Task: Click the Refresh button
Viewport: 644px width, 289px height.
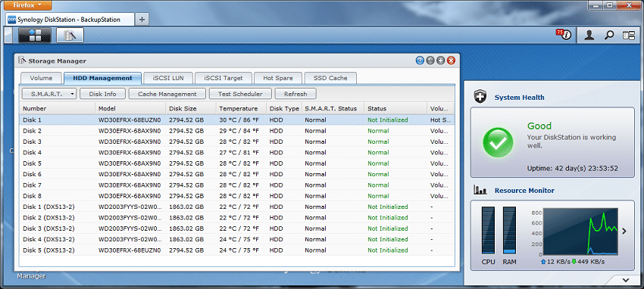Action: tap(295, 94)
